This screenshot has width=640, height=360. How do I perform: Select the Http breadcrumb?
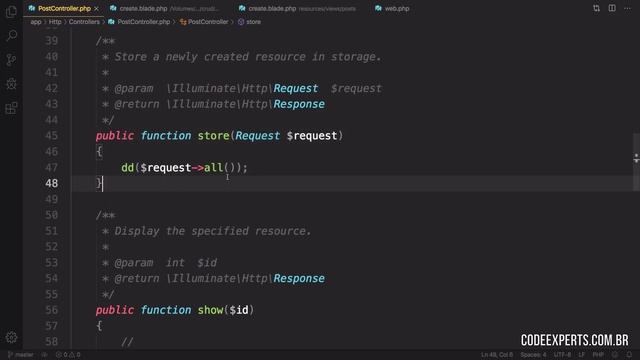tap(55, 22)
